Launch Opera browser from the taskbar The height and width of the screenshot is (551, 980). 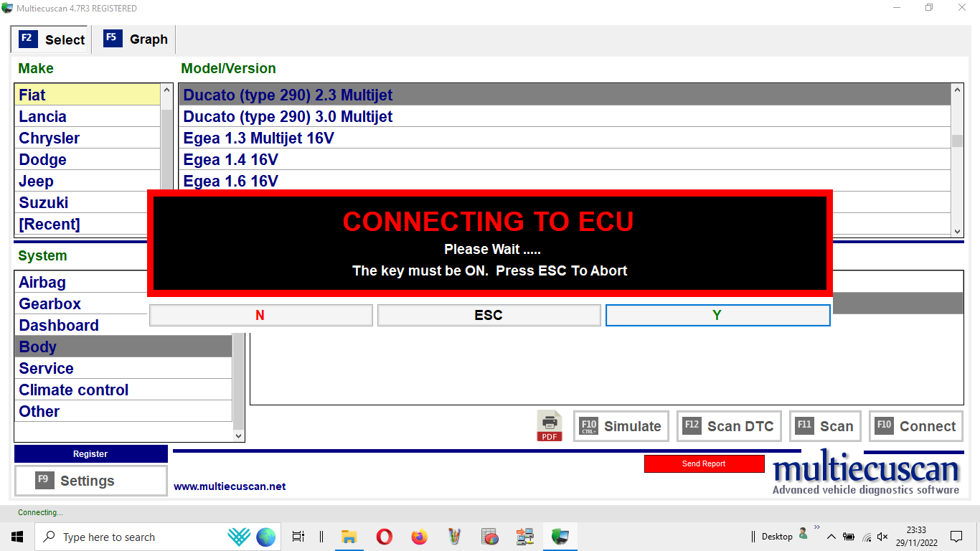click(385, 537)
